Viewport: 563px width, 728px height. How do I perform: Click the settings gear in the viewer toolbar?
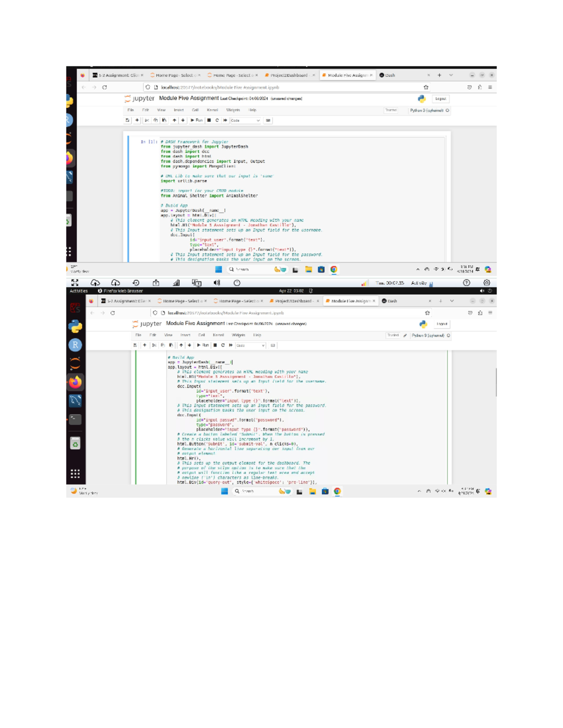tap(487, 283)
